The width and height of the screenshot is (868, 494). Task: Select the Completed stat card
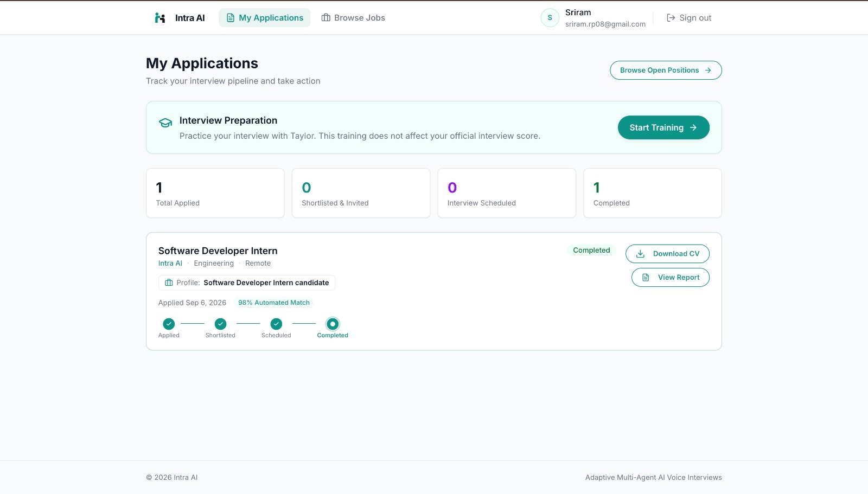click(653, 193)
